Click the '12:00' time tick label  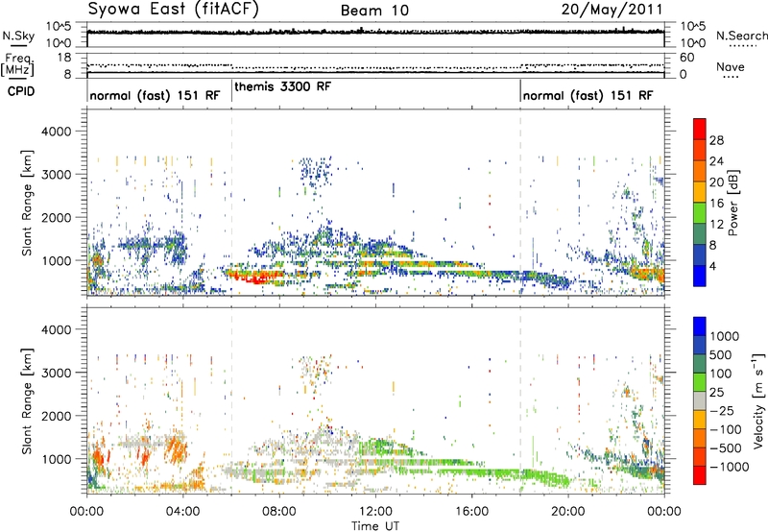click(375, 512)
